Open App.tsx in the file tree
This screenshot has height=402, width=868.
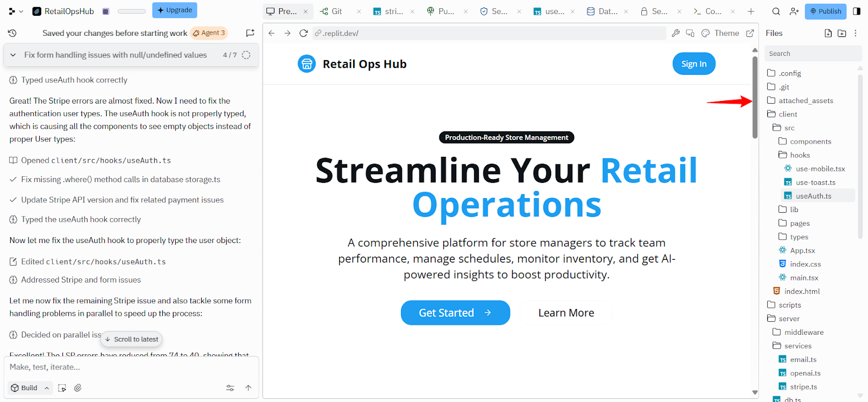[802, 251]
